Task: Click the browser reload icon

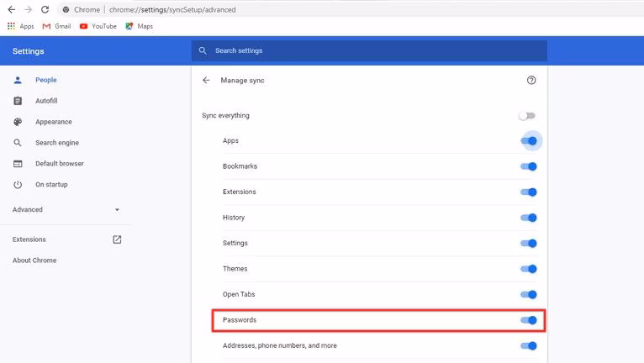Action: (x=44, y=9)
